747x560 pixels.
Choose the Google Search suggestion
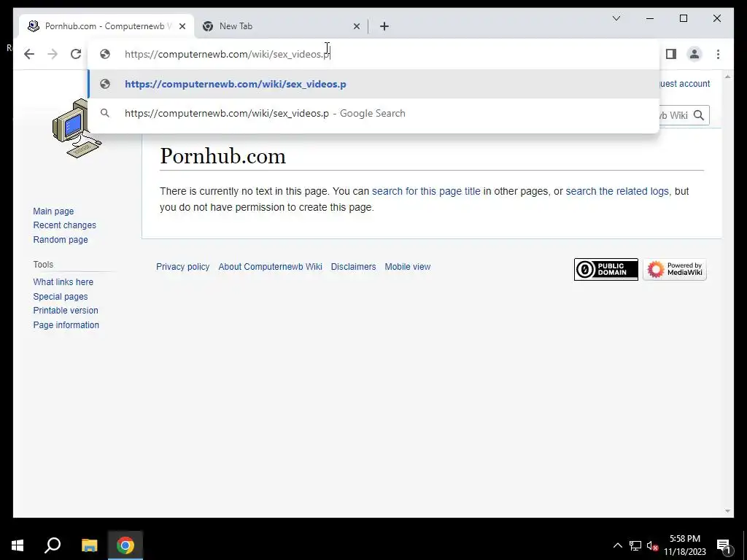coord(373,113)
